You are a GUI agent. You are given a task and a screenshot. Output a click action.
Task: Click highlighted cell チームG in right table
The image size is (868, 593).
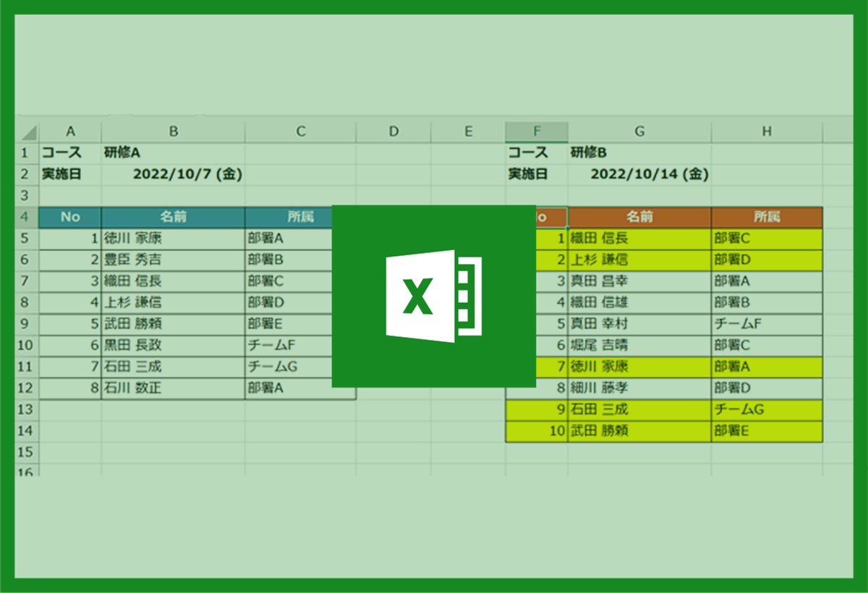pyautogui.click(x=767, y=409)
